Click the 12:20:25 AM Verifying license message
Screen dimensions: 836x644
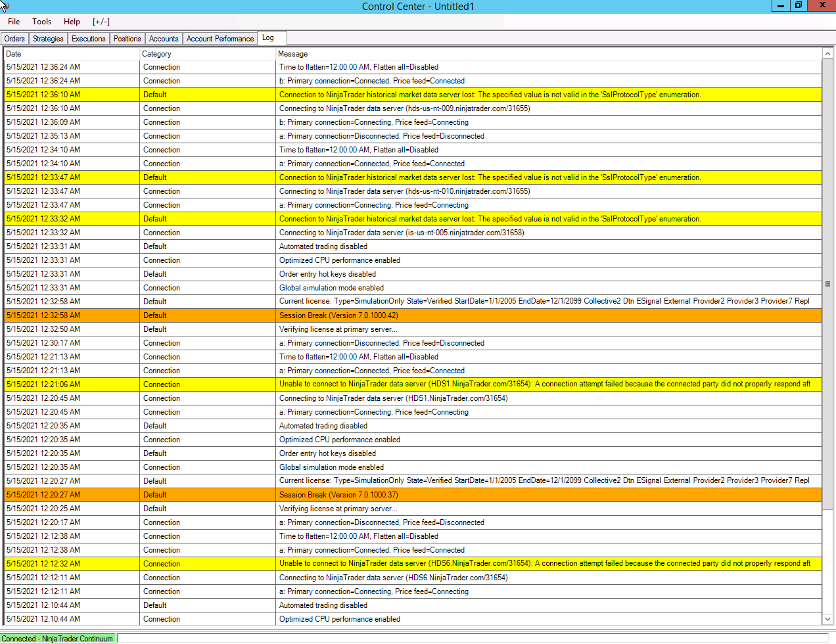[338, 509]
